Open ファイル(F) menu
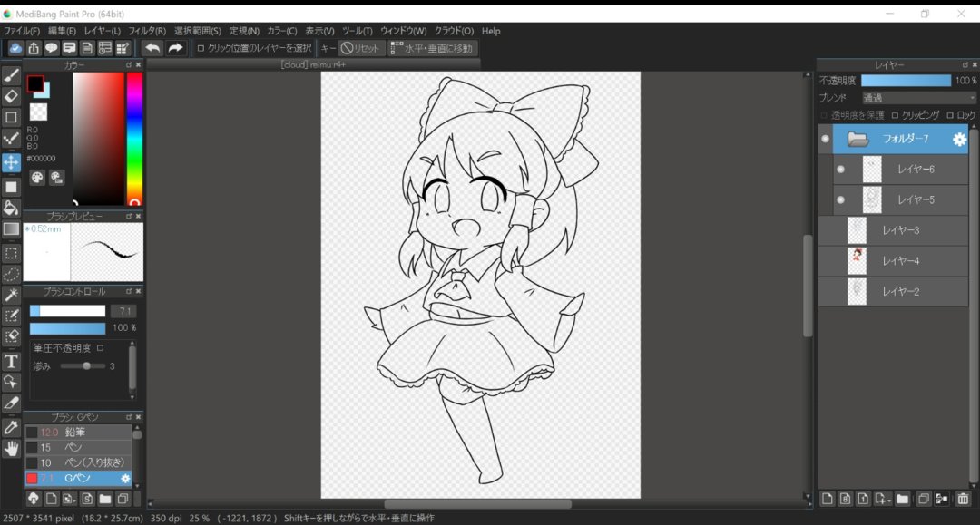 point(22,31)
